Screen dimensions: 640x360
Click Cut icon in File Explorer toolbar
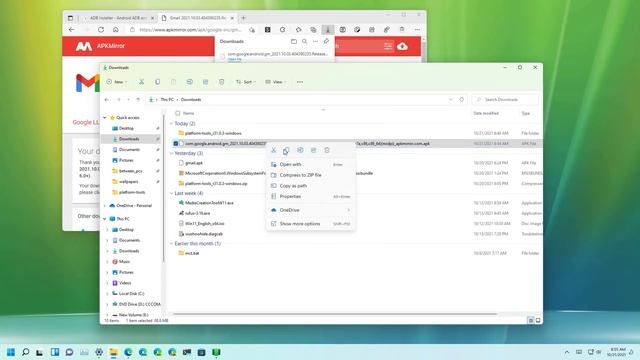click(x=141, y=82)
